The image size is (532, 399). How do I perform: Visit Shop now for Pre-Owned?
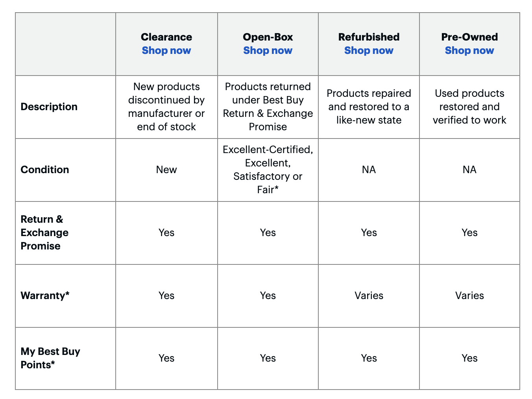(x=469, y=51)
